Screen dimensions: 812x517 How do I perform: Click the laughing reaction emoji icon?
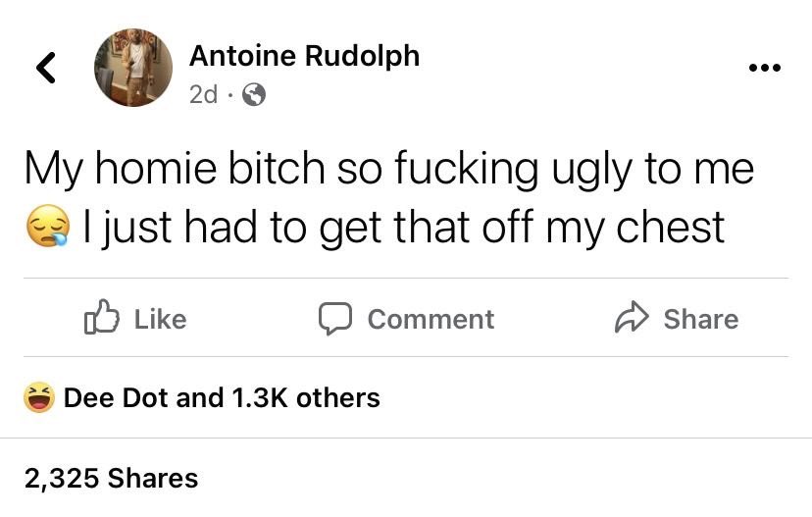39,398
